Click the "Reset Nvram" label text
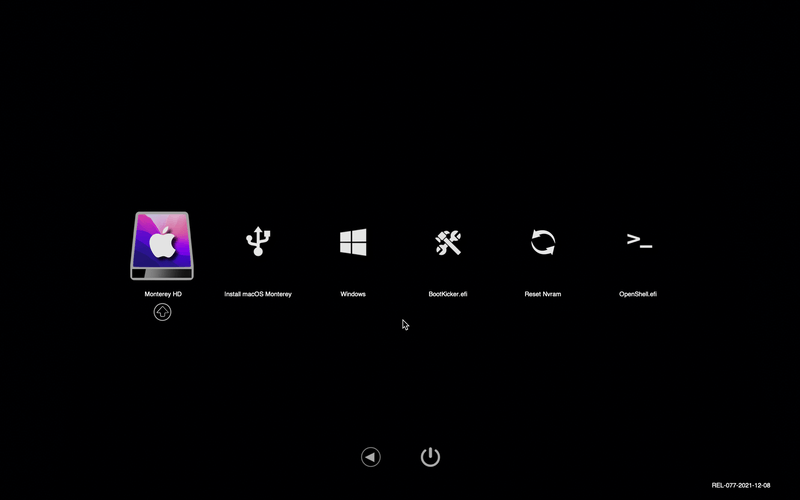This screenshot has width=800, height=500. [543, 294]
